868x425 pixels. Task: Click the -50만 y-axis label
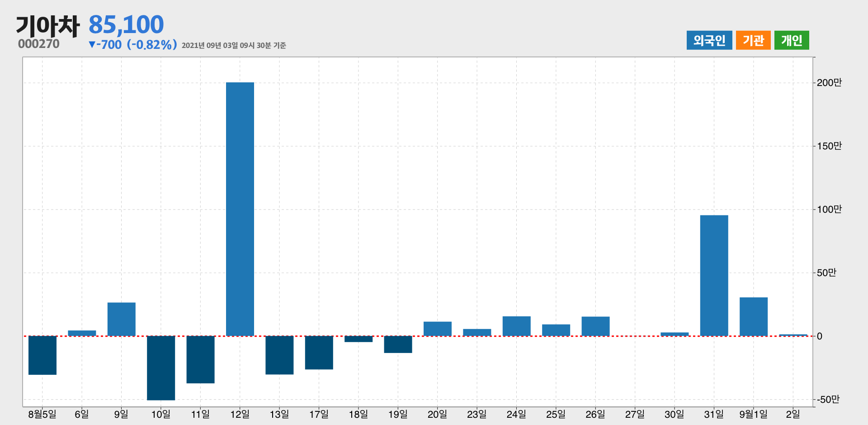coord(828,399)
